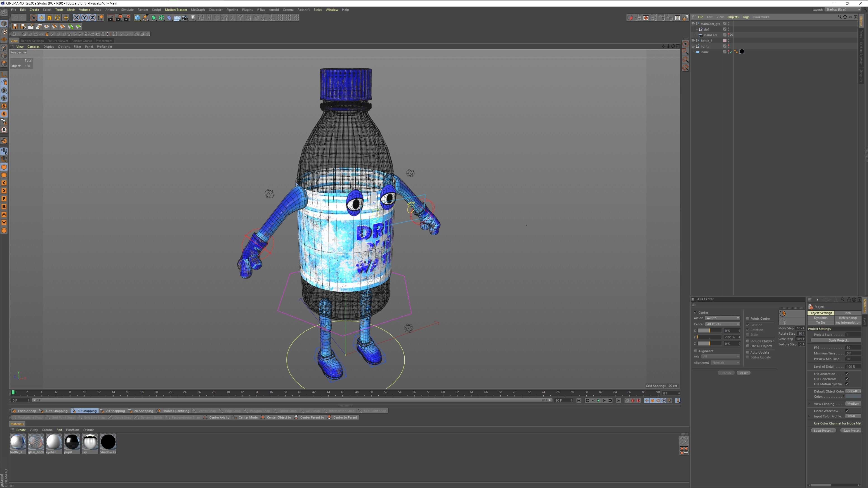Open the MoGraph menu
This screenshot has height=488, width=868.
[x=198, y=9]
